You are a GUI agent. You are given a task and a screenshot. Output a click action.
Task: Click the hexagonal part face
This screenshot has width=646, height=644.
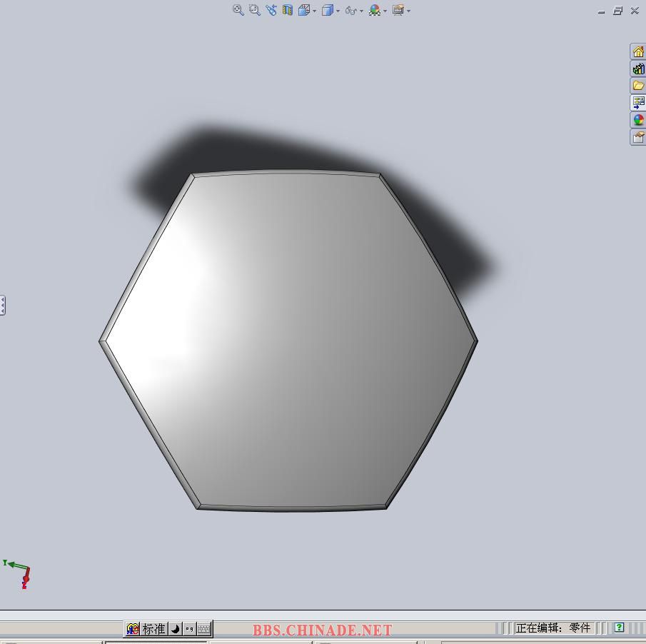(288, 341)
